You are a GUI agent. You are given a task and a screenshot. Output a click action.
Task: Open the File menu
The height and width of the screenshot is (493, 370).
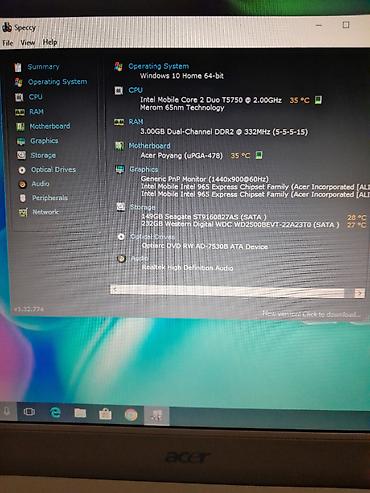click(7, 43)
